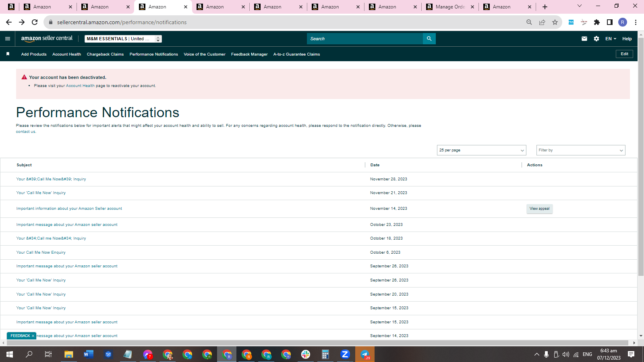
Task: Open the October 18 'Call me Now' inquiry
Action: click(51, 238)
